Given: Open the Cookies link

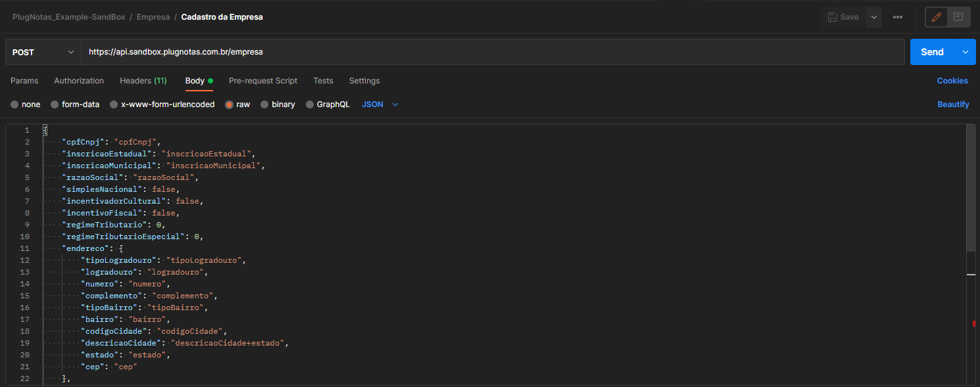Looking at the screenshot, I should (952, 81).
